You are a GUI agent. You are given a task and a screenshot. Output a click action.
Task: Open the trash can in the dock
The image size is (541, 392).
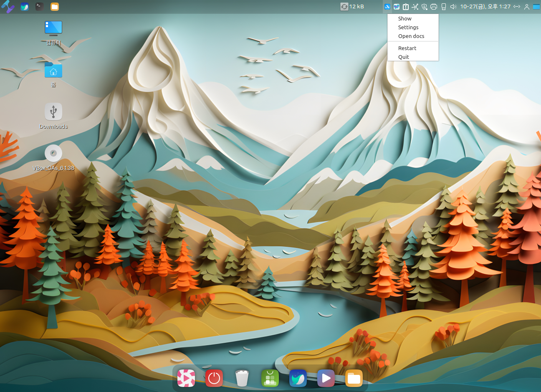242,378
